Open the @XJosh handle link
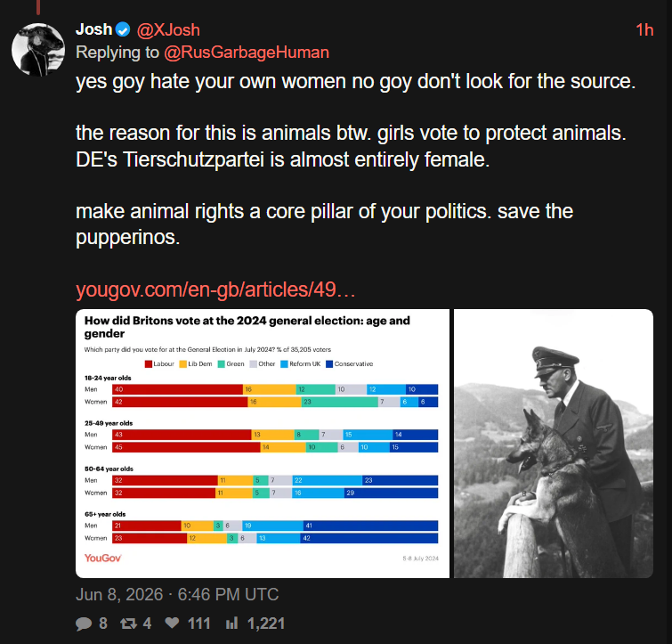 point(168,30)
